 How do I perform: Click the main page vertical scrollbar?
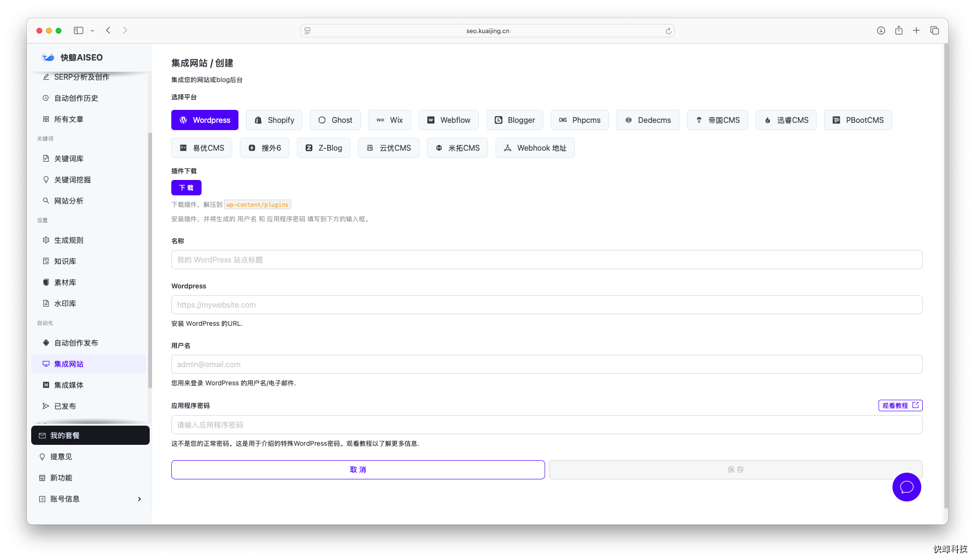[x=945, y=276]
